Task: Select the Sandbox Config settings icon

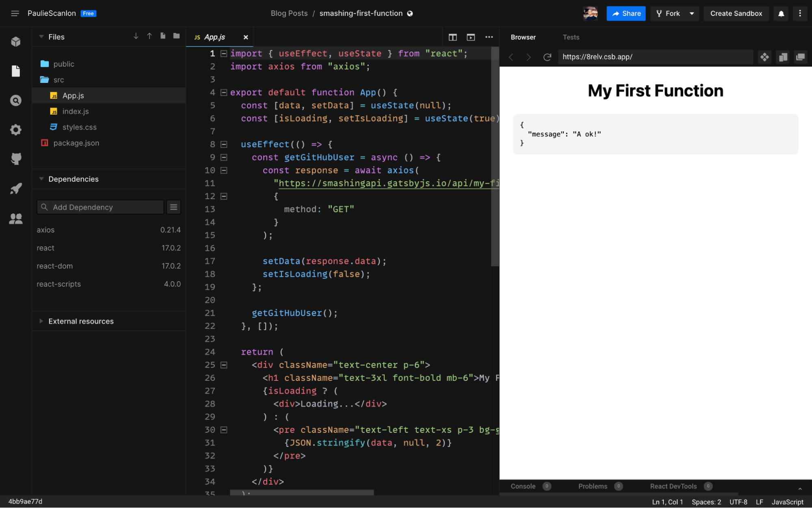Action: (x=15, y=129)
